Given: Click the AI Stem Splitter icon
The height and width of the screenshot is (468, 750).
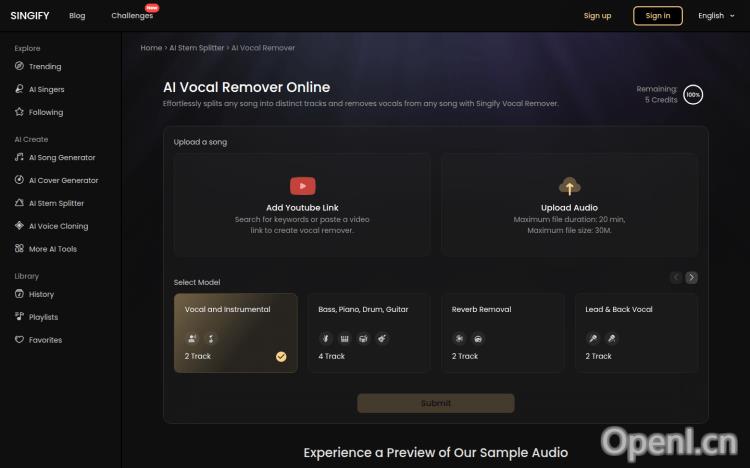Looking at the screenshot, I should (19, 203).
